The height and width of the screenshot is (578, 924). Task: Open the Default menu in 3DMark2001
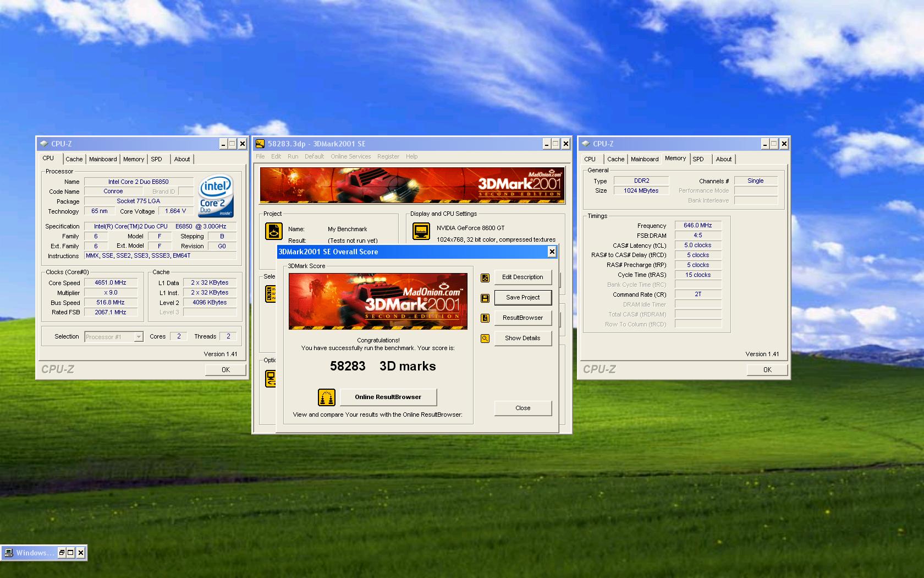(x=315, y=156)
